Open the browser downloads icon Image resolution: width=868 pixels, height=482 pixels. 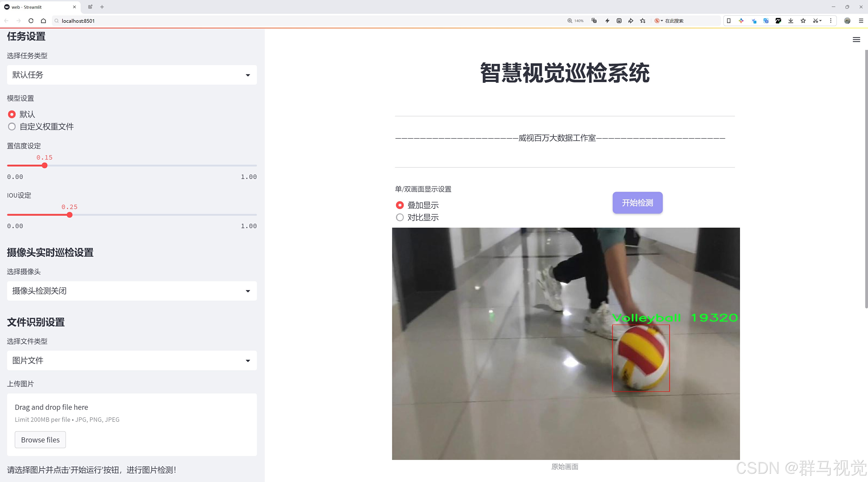(x=791, y=21)
